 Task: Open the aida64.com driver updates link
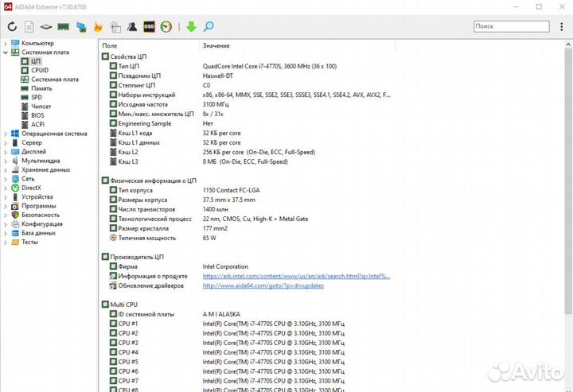[x=263, y=285]
